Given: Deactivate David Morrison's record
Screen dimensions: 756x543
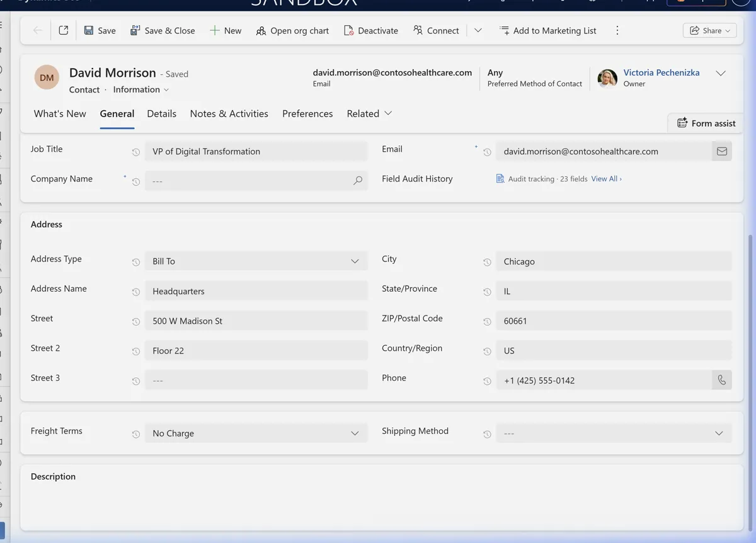Looking at the screenshot, I should [x=371, y=30].
